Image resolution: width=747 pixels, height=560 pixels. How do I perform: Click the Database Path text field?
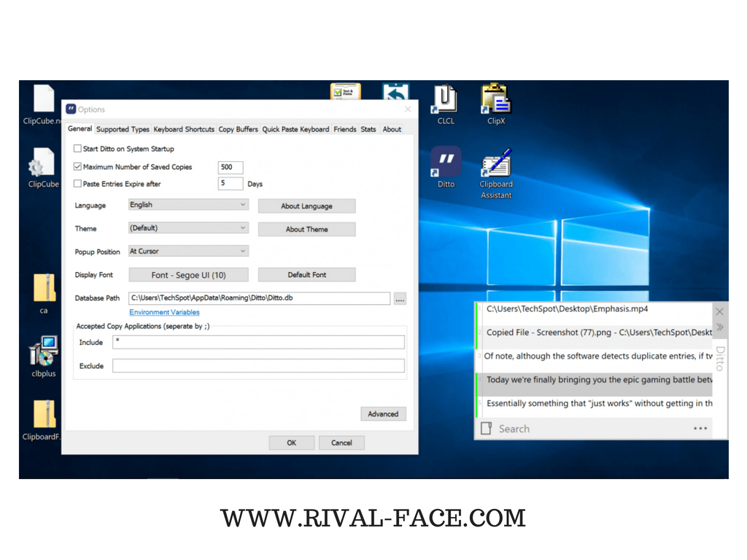[x=259, y=298]
